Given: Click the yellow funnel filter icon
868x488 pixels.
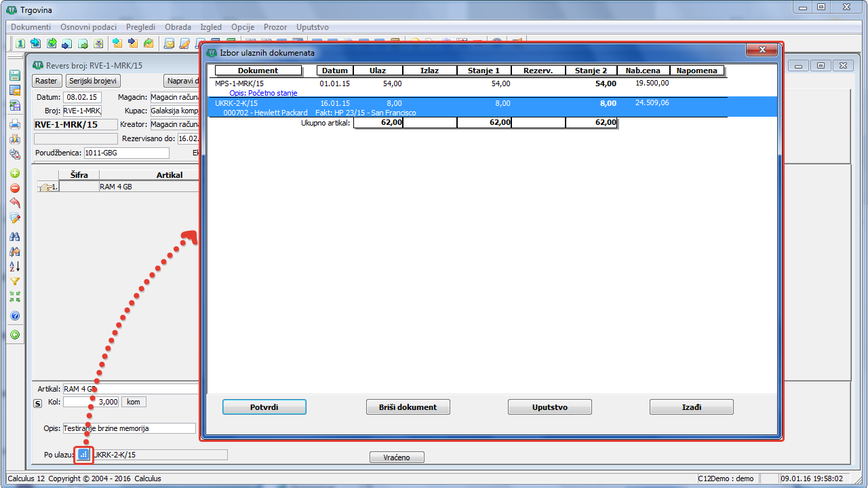Looking at the screenshot, I should pos(15,281).
